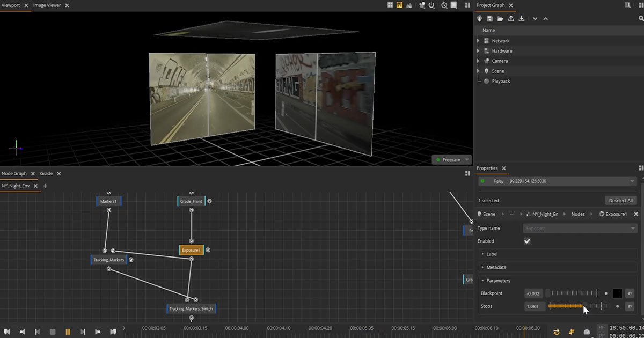Select the Tracking_Markers node

[108, 260]
